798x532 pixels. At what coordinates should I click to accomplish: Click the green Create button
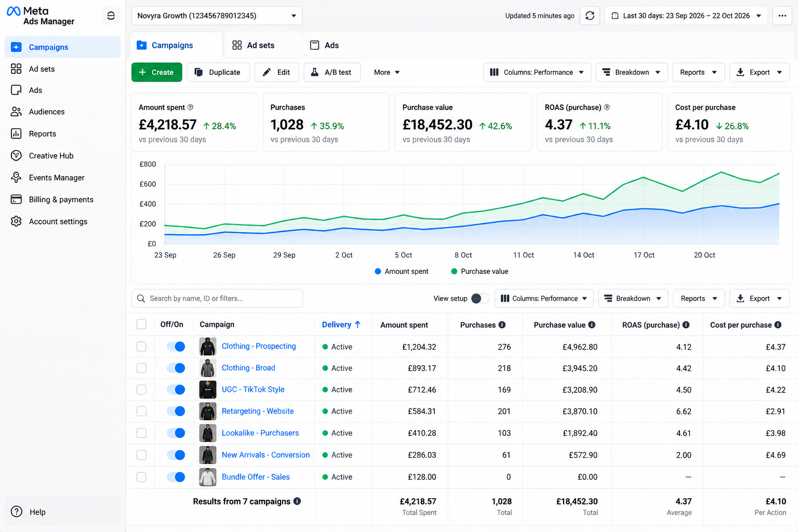[x=156, y=72]
